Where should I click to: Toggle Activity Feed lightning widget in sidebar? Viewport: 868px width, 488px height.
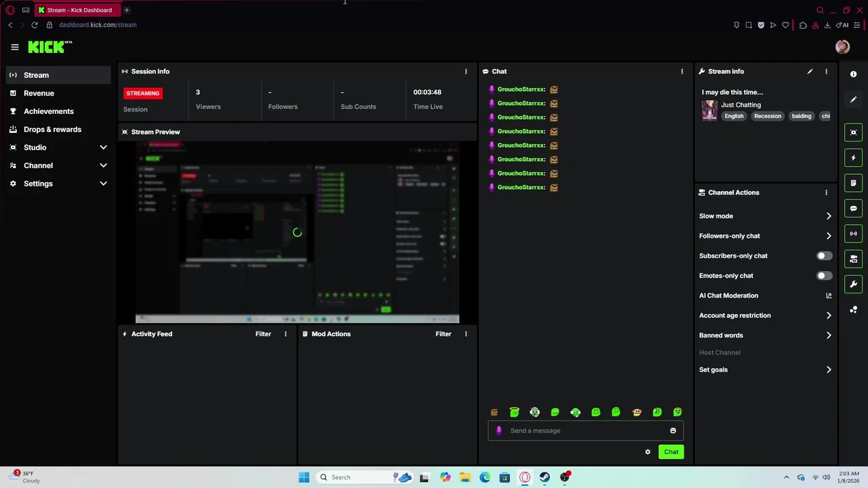click(x=854, y=158)
